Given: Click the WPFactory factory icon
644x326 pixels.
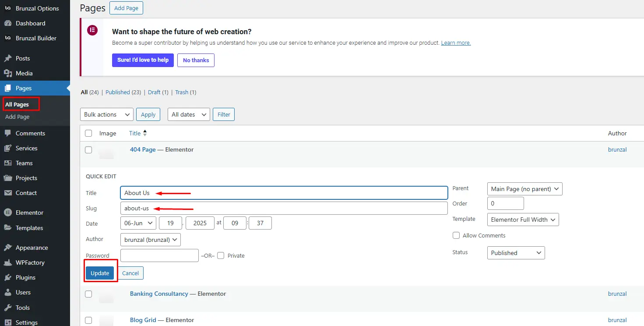Looking at the screenshot, I should point(7,262).
